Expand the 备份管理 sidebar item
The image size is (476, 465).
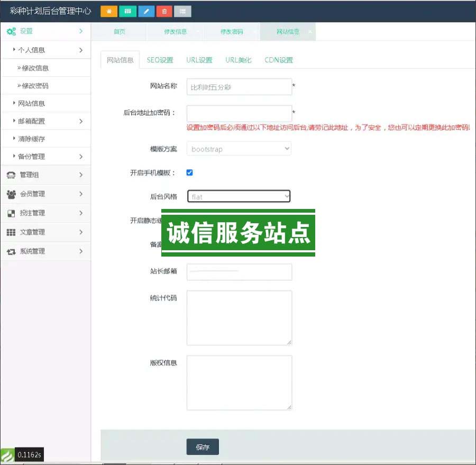[45, 157]
